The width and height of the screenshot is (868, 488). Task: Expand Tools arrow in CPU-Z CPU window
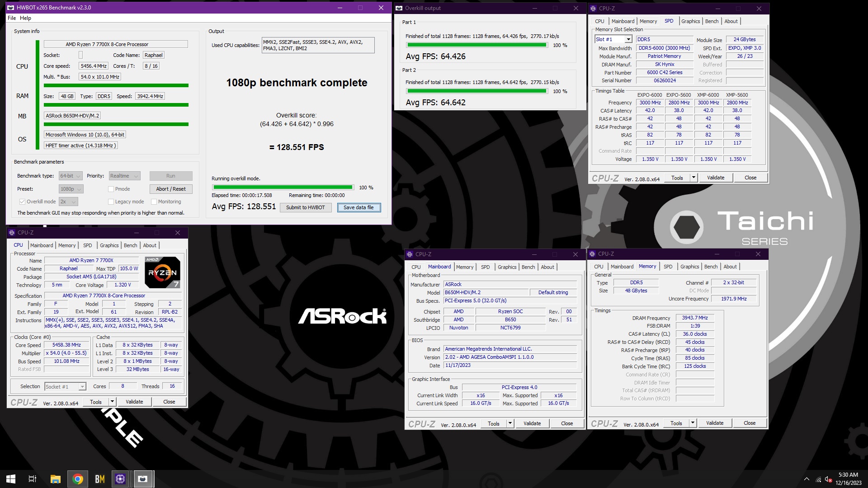coord(112,402)
